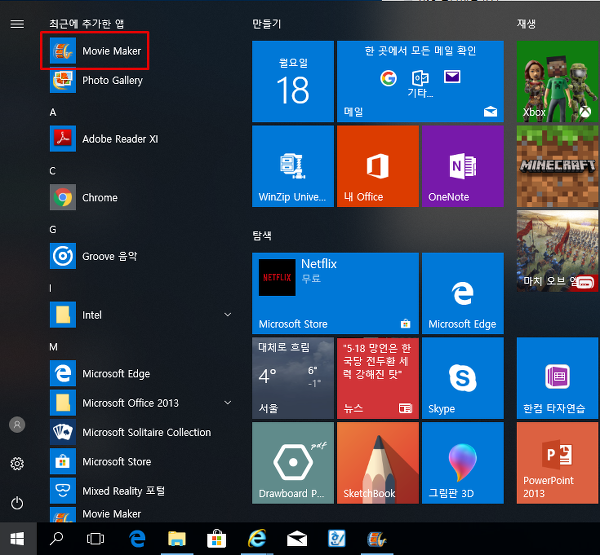Click the 'C' letter section header
600x555 pixels.
tap(53, 171)
